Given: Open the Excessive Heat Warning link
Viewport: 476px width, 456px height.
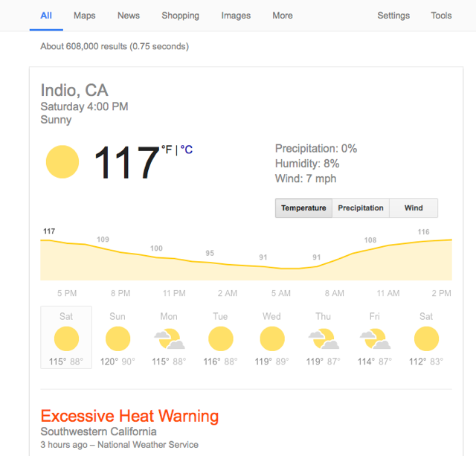Looking at the screenshot, I should point(129,416).
